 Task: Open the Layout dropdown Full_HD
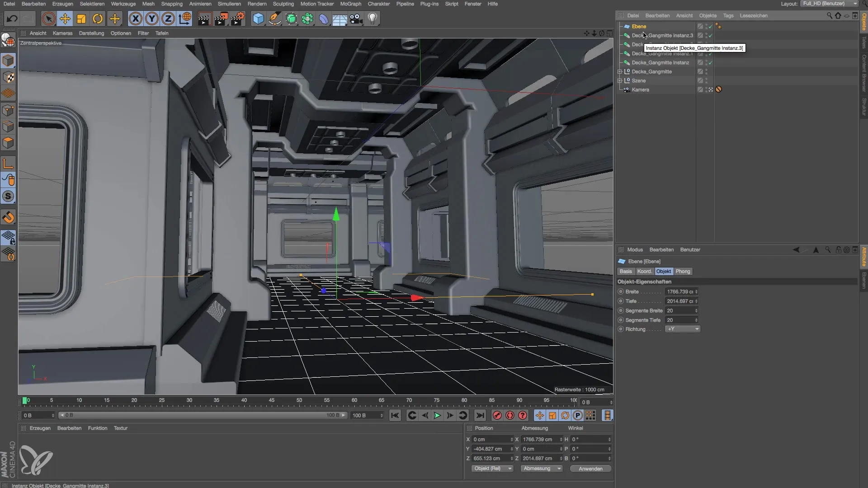click(x=829, y=4)
